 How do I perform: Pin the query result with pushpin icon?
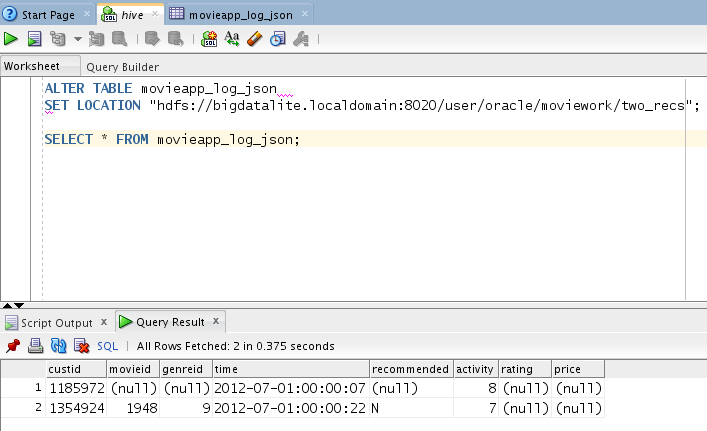13,346
